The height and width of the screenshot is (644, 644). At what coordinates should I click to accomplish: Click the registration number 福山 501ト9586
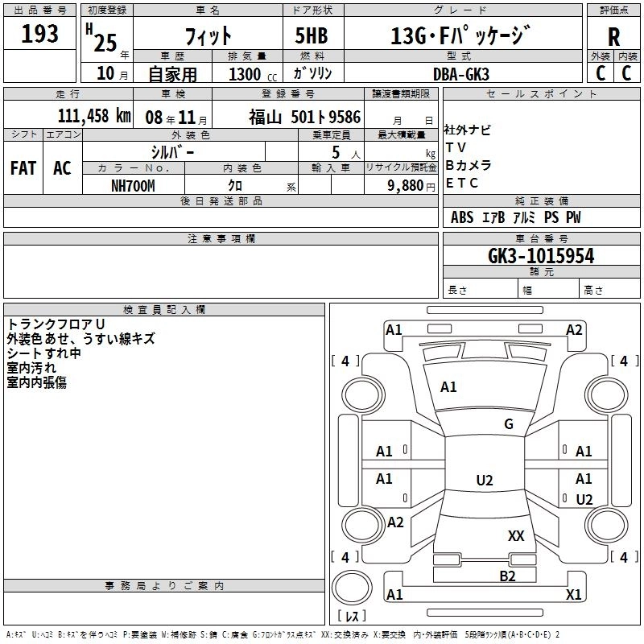(x=305, y=117)
